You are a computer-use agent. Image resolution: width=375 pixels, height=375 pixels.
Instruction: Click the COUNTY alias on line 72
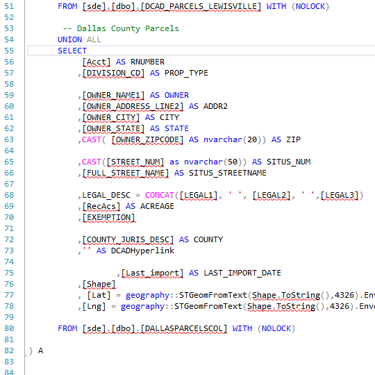(208, 240)
